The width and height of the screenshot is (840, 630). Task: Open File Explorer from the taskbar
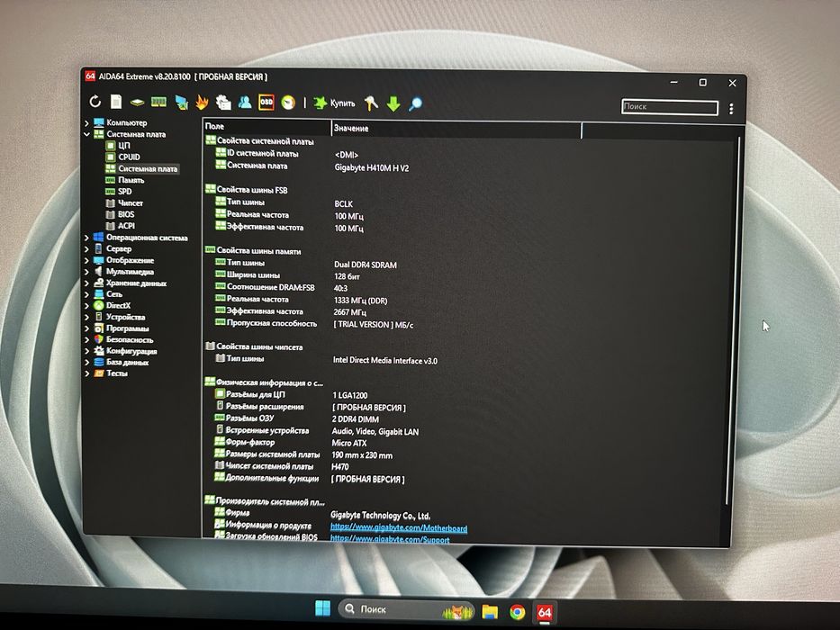[490, 611]
